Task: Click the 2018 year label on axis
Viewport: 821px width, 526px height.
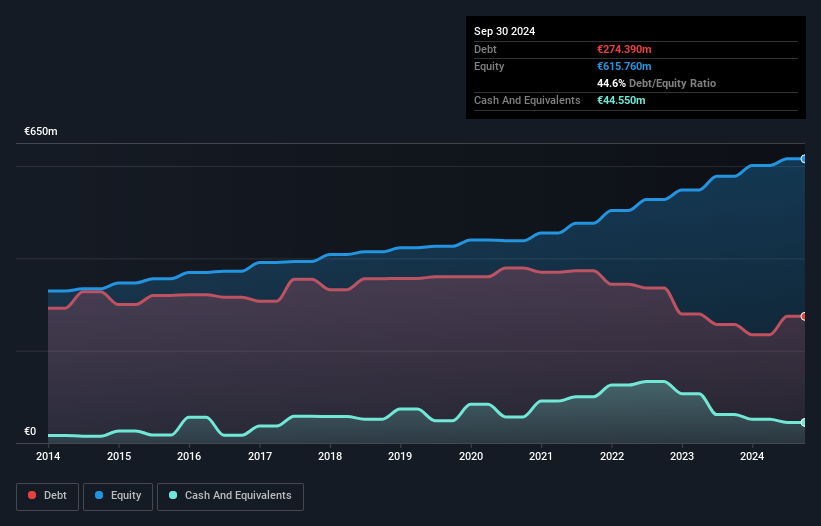Action: tap(330, 457)
